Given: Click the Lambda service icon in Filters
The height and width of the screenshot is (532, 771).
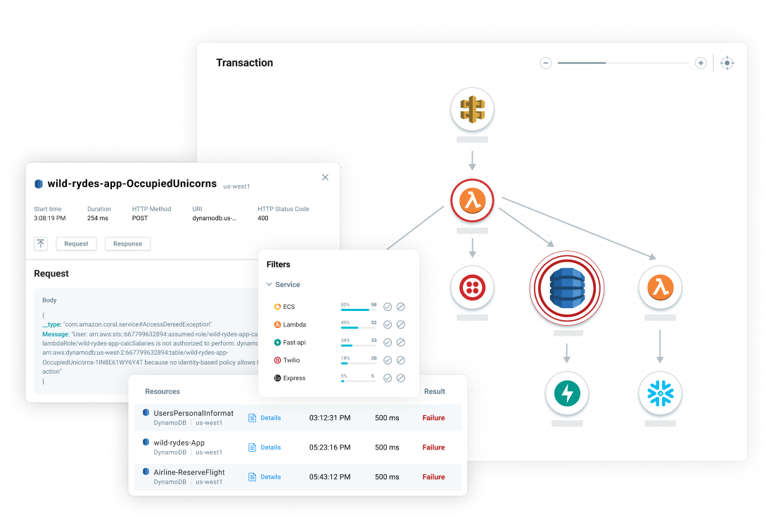Looking at the screenshot, I should point(277,324).
